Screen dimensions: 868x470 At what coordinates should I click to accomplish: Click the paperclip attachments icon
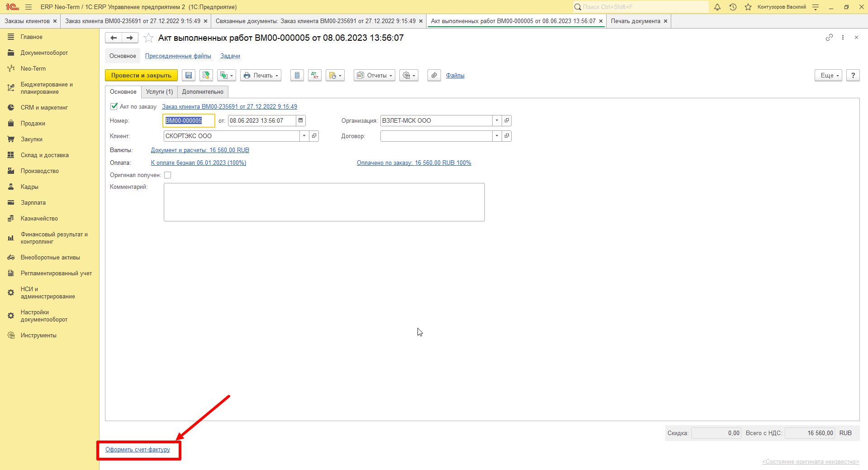pos(434,76)
